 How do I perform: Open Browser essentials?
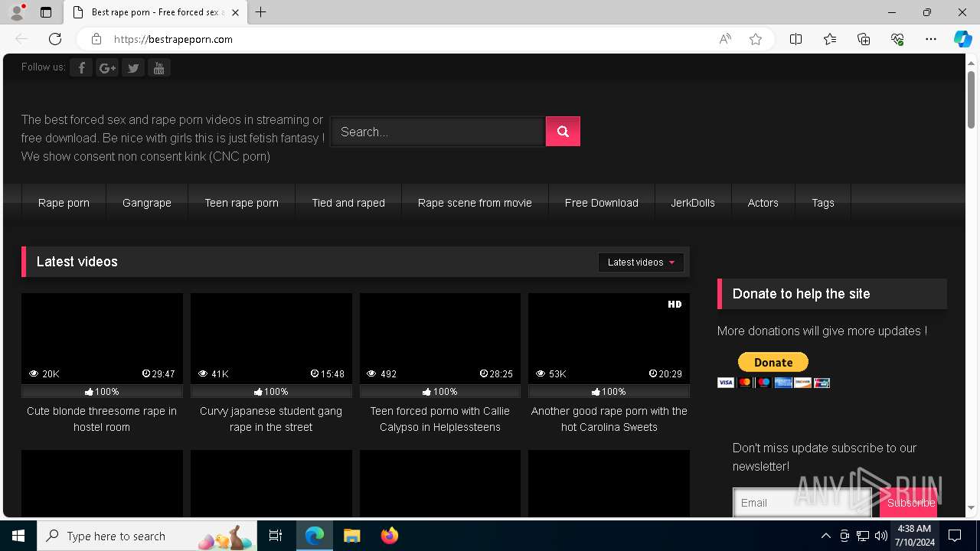tap(897, 39)
